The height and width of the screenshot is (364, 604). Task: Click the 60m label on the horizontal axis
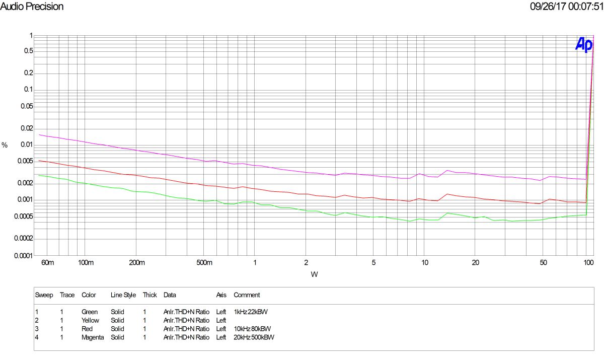(x=48, y=263)
